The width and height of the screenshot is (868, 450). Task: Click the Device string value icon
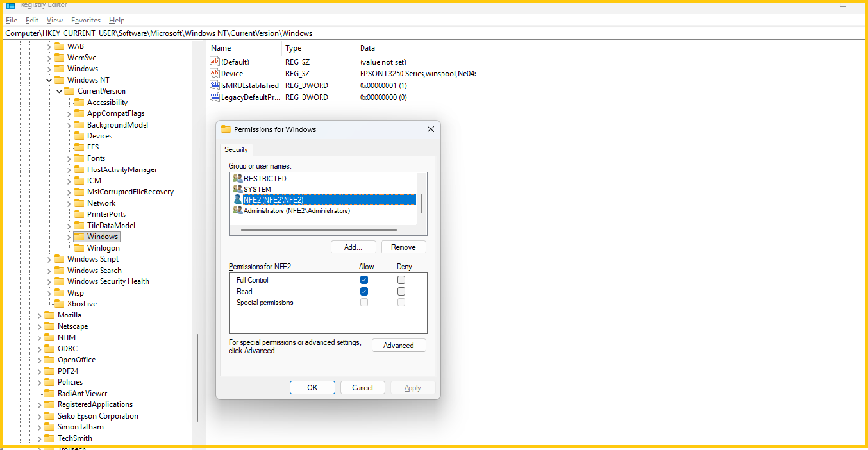tap(215, 74)
